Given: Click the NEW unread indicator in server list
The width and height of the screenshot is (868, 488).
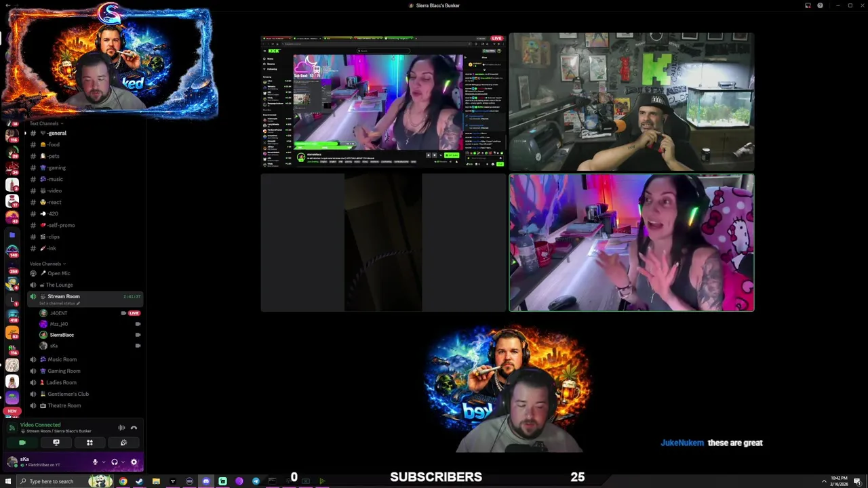Looking at the screenshot, I should (12, 411).
